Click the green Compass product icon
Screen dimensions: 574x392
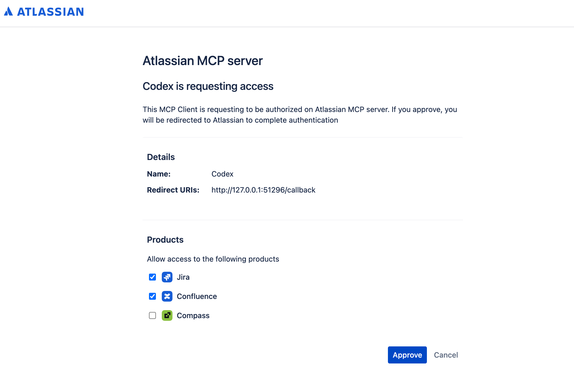pyautogui.click(x=167, y=315)
